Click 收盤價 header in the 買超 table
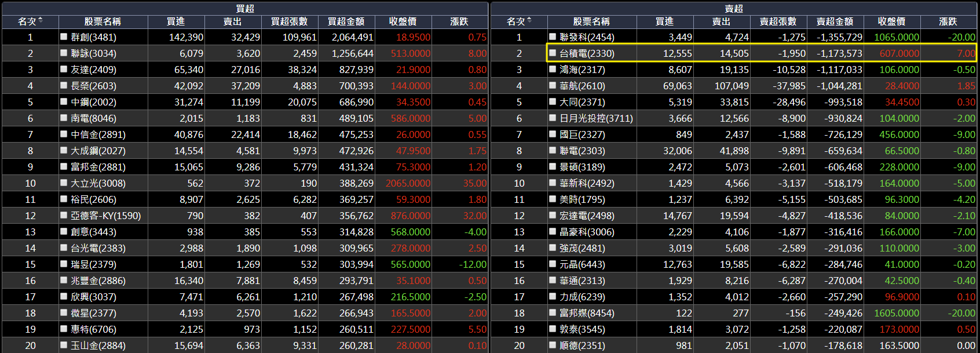This screenshot has width=980, height=353. (x=403, y=21)
